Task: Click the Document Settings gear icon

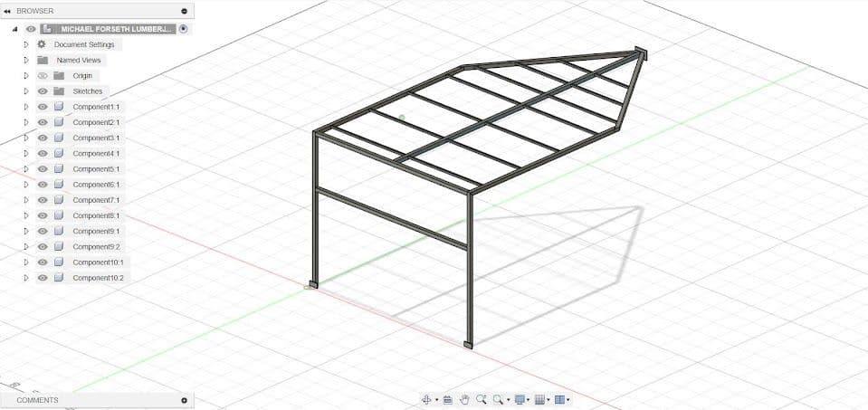Action: click(x=42, y=44)
